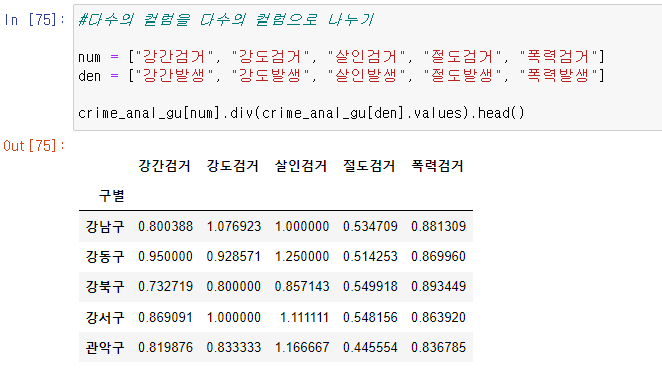The height and width of the screenshot is (373, 662).
Task: Click the cell value 0.549918
Action: click(x=370, y=286)
